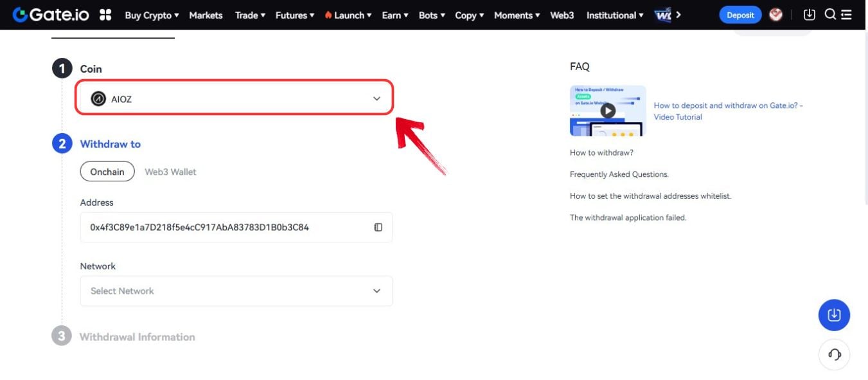
Task: Open the 'How to withdraw?' FAQ link
Action: 601,152
